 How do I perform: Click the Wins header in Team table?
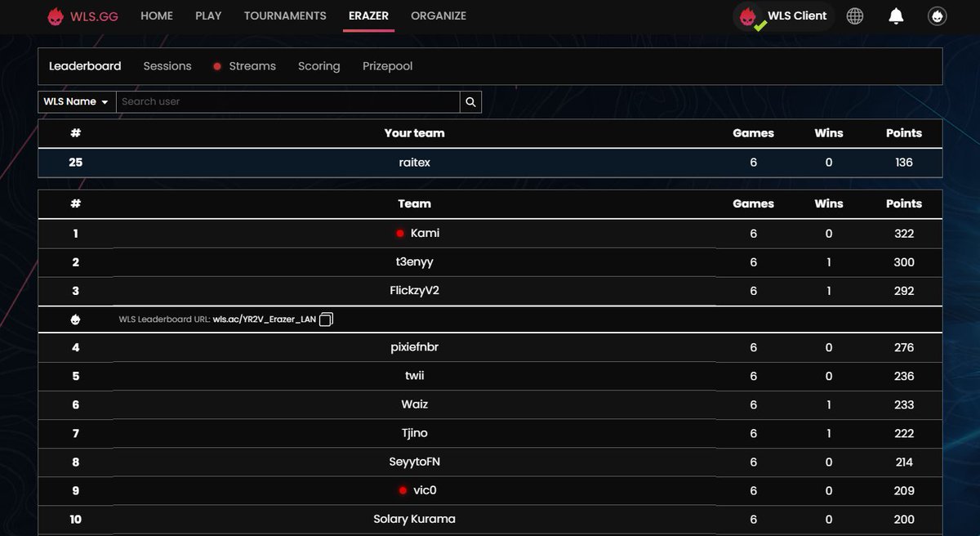(829, 203)
